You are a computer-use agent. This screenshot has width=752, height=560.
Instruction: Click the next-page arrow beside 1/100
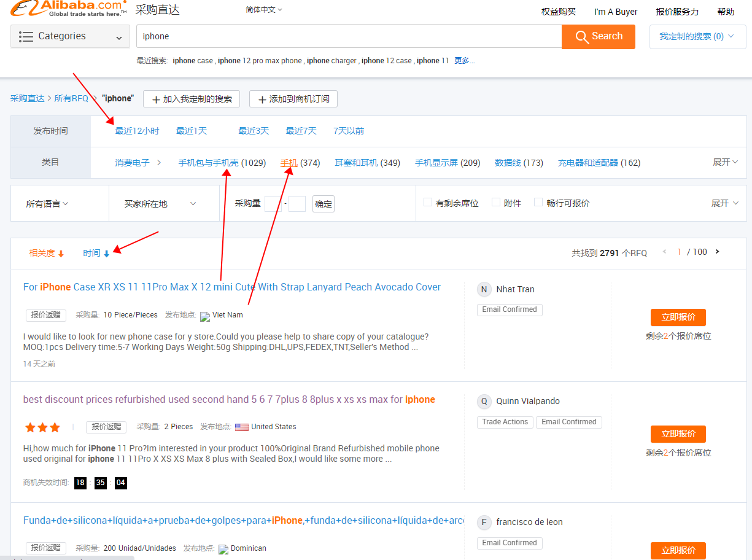click(716, 252)
